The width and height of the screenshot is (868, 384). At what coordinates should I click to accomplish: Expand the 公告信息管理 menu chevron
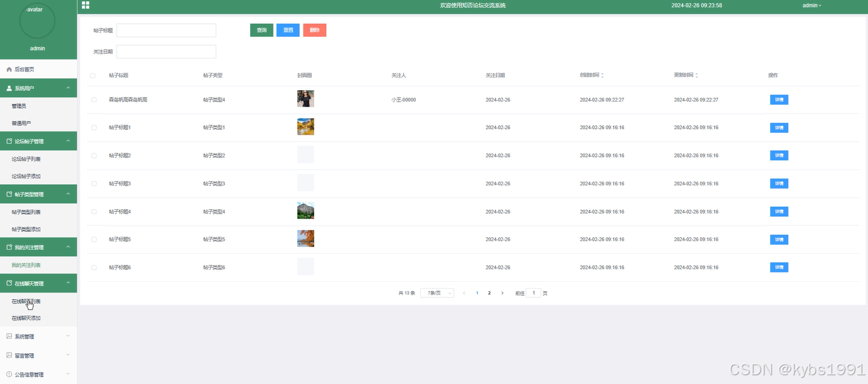click(x=68, y=374)
